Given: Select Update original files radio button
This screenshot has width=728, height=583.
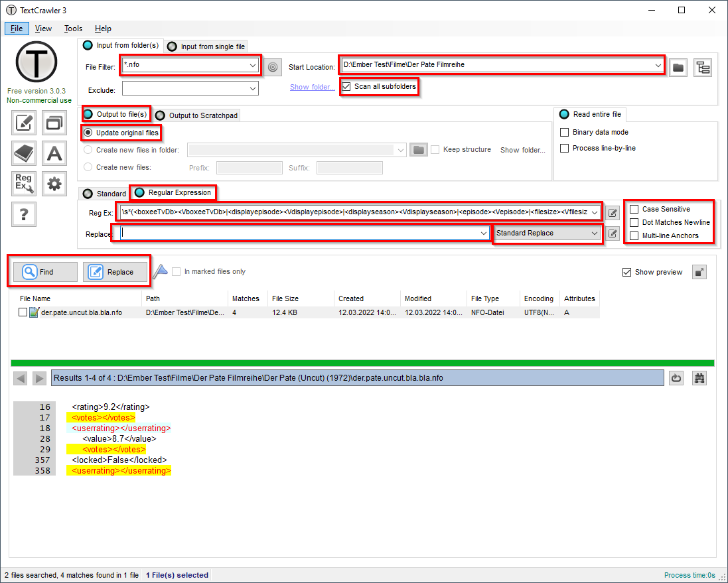Looking at the screenshot, I should coord(88,133).
